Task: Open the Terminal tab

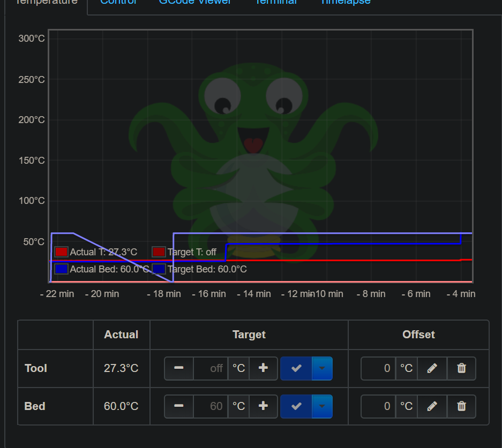Action: point(276,3)
